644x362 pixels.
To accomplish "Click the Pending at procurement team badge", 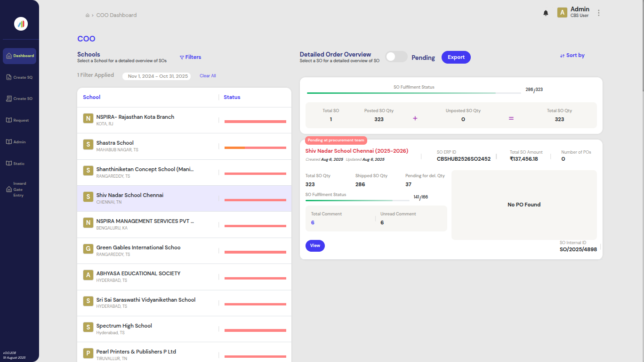I will coord(336,140).
